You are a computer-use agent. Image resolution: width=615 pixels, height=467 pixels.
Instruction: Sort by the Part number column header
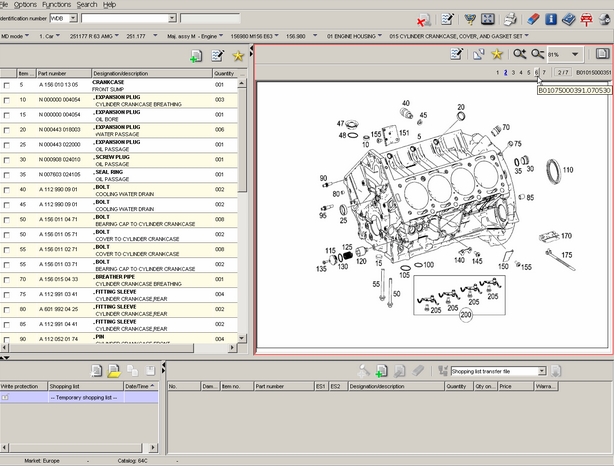(64, 73)
